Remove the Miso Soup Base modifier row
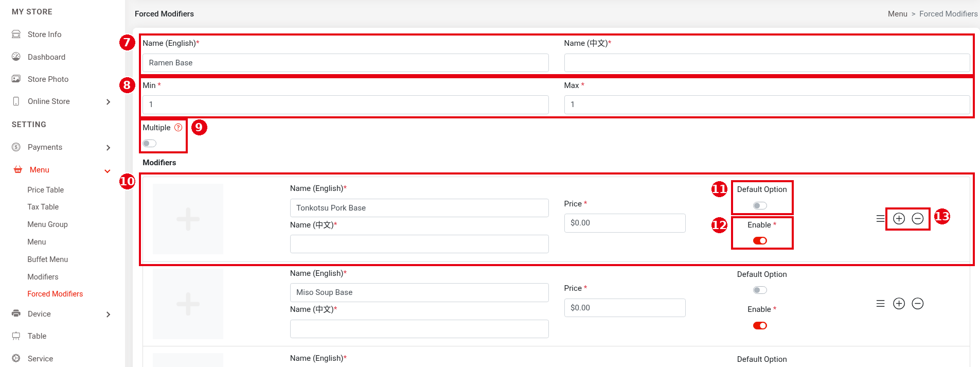Image resolution: width=980 pixels, height=367 pixels. pos(917,304)
